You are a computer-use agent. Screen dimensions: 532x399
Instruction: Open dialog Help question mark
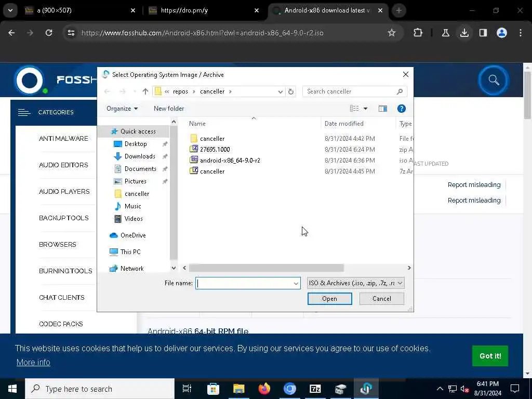tap(402, 109)
